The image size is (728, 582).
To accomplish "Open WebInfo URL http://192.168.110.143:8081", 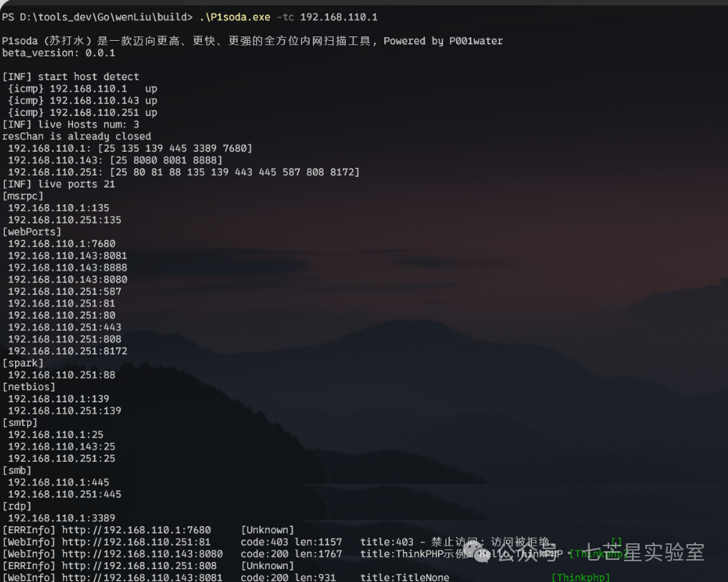I will click(142, 578).
